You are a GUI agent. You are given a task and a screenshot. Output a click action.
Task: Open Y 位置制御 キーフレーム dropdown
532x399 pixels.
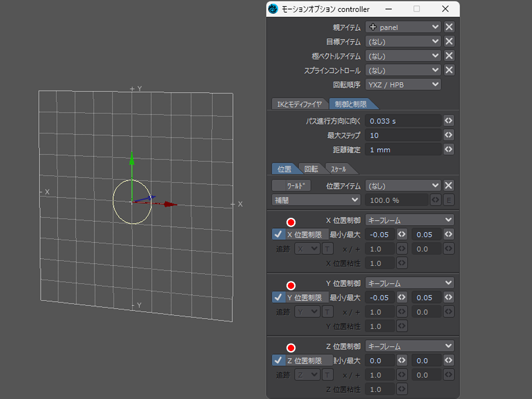(x=410, y=283)
